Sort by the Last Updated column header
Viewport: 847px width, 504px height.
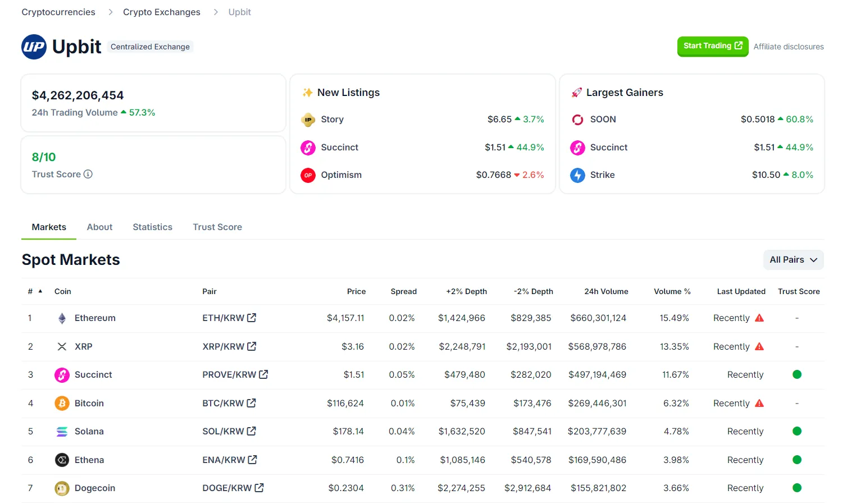(x=741, y=291)
